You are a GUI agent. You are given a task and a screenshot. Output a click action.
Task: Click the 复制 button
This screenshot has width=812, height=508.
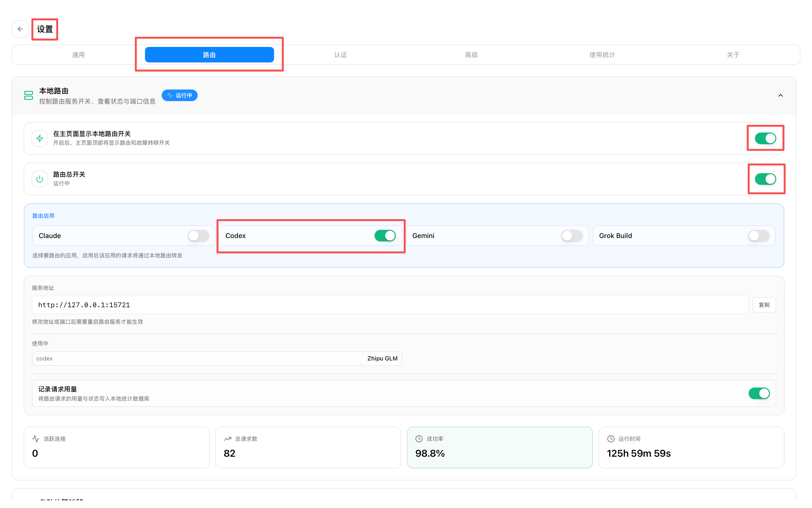tap(764, 305)
